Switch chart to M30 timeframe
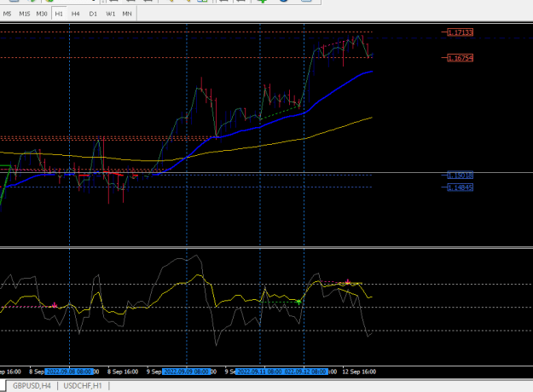533x392 pixels. click(42, 14)
